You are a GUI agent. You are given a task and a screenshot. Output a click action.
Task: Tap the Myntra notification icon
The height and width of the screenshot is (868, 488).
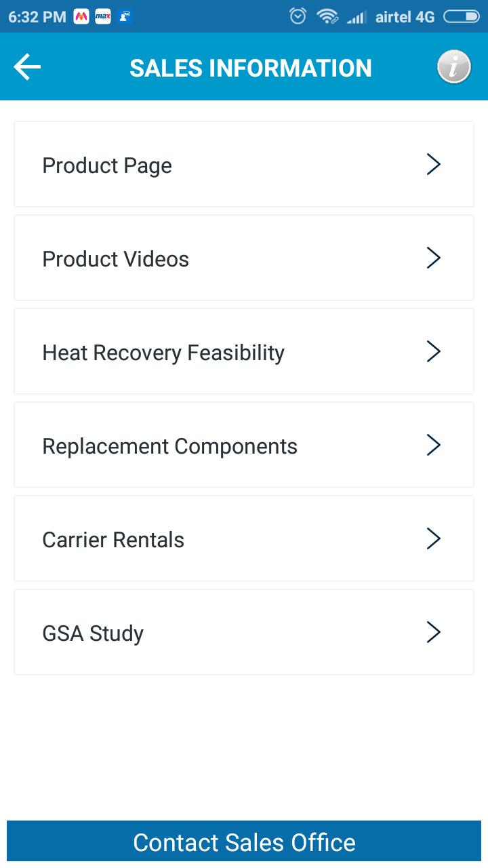click(x=81, y=17)
